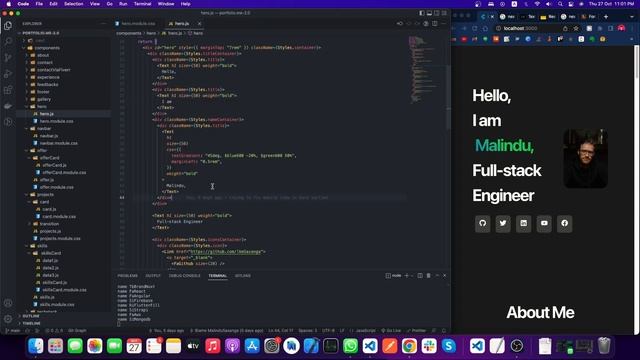Open the Music app from the dock
Screen dimensions: 640x360
coord(213,346)
